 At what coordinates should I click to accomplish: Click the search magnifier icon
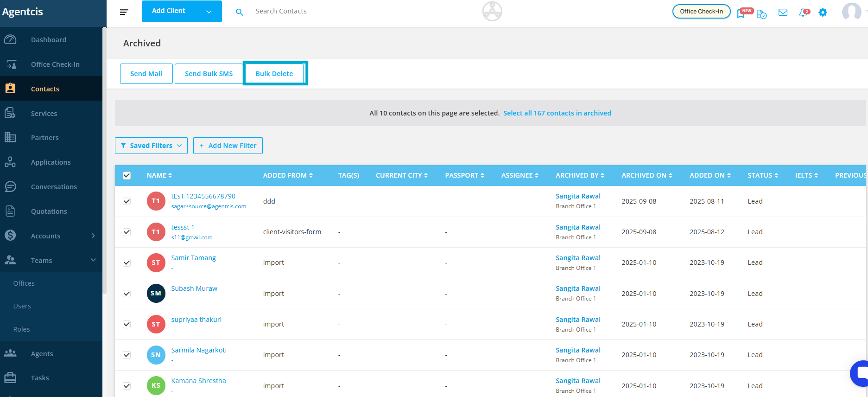tap(240, 12)
